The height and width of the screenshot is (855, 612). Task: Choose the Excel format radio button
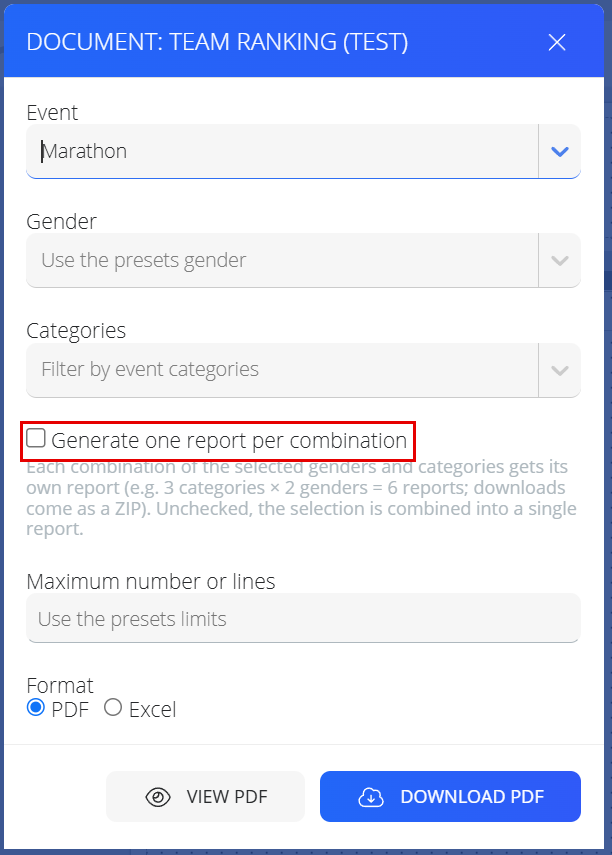click(x=113, y=708)
